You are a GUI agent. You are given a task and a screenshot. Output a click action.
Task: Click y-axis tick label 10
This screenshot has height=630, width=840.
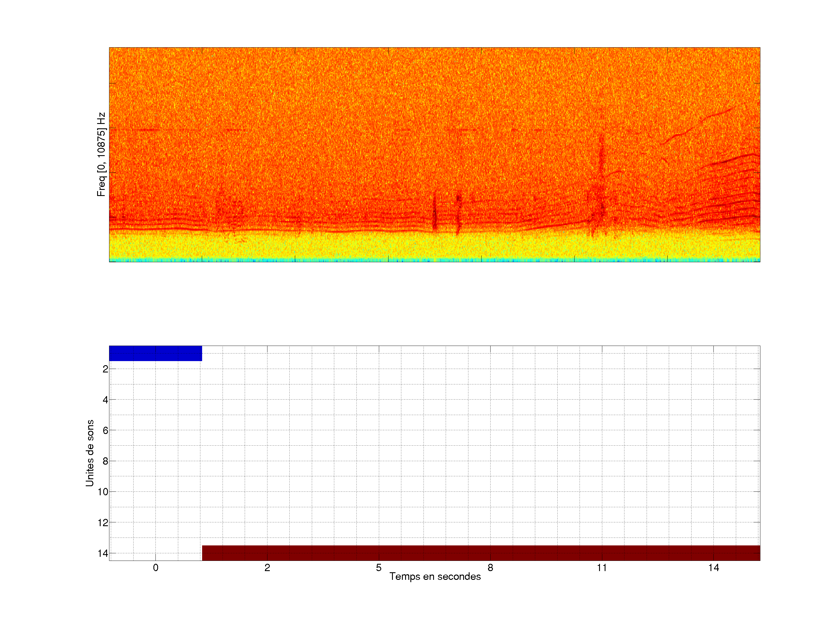point(103,492)
